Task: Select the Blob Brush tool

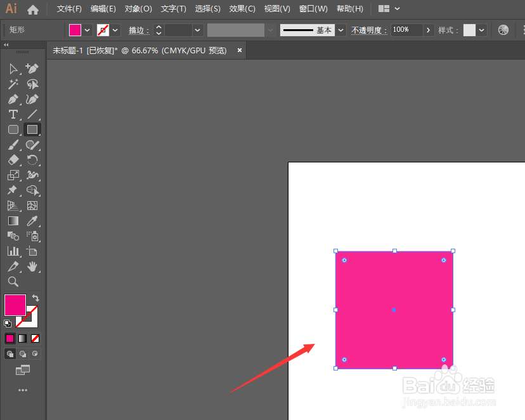Action: pos(32,145)
